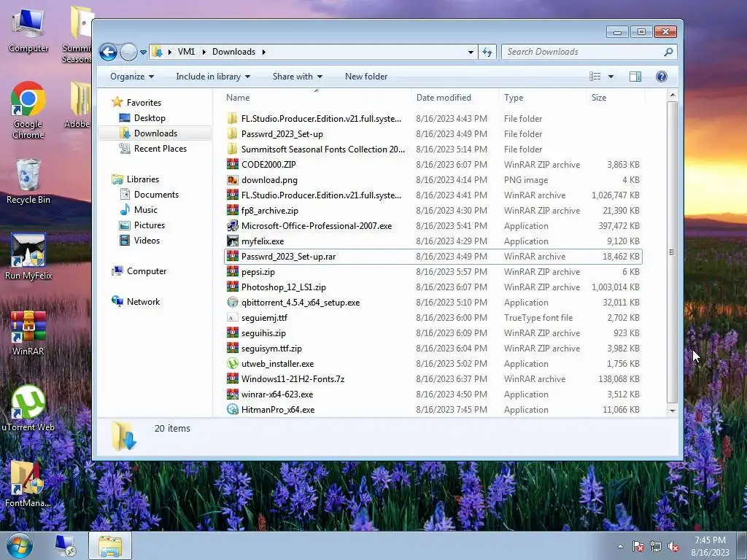The image size is (747, 560).
Task: Select Passwrd_2023_Set-up.rar file
Action: (x=433, y=257)
